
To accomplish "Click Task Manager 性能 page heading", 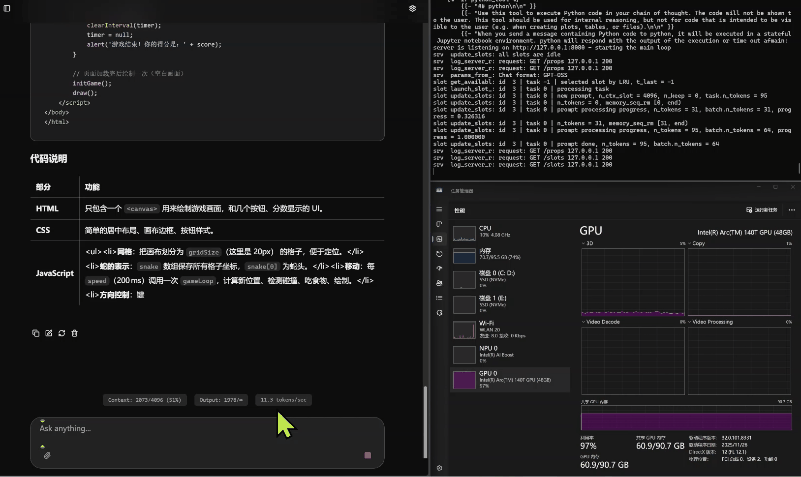I will [x=460, y=210].
